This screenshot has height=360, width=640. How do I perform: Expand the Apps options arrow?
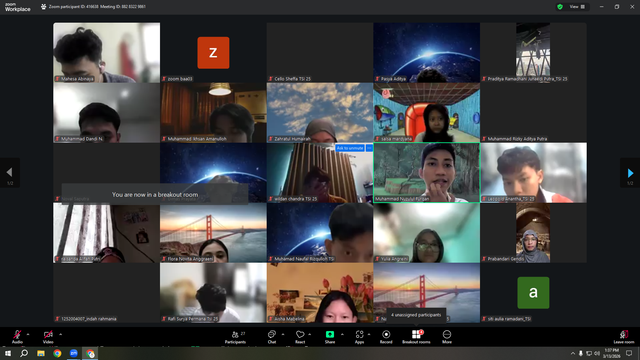click(x=369, y=334)
